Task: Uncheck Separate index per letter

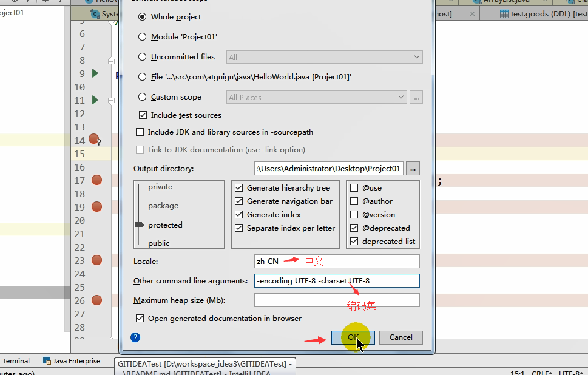Action: [x=239, y=228]
